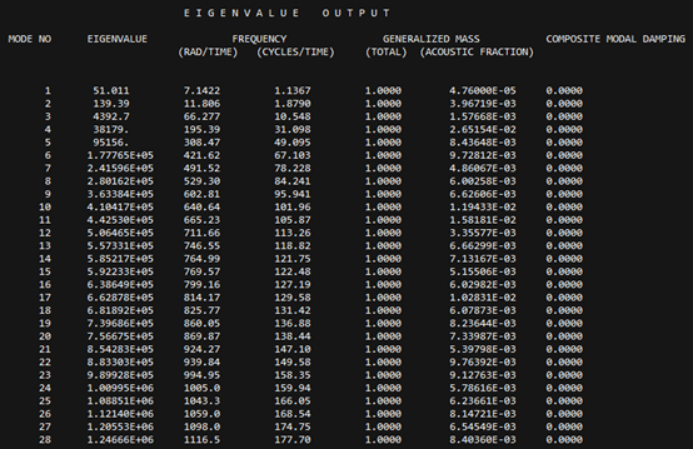Click the (TOTAL) subheader

386,52
